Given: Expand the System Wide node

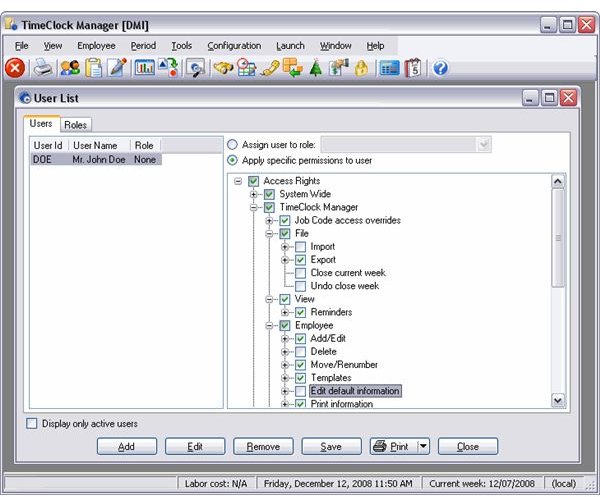Looking at the screenshot, I should click(x=254, y=194).
